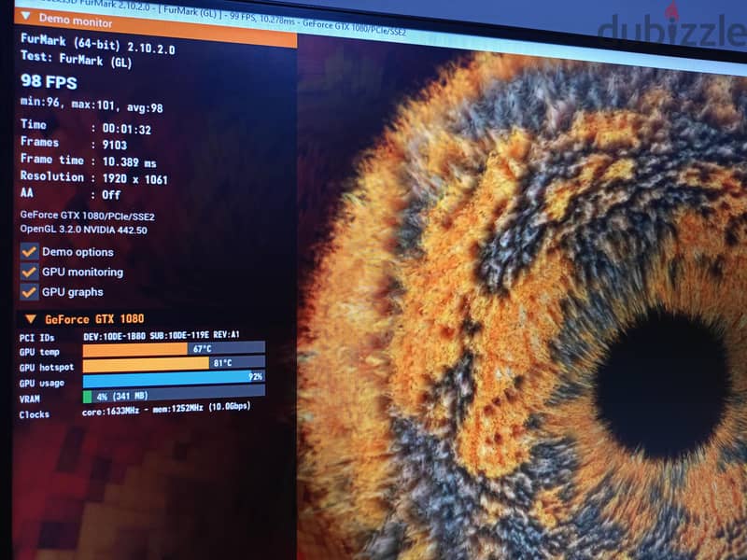Screen dimensions: 747x560
Task: Click the large 98 FPS readout
Action: tap(49, 81)
